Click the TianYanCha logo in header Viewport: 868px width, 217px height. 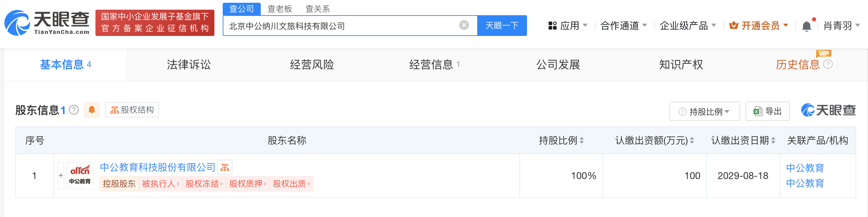click(47, 23)
